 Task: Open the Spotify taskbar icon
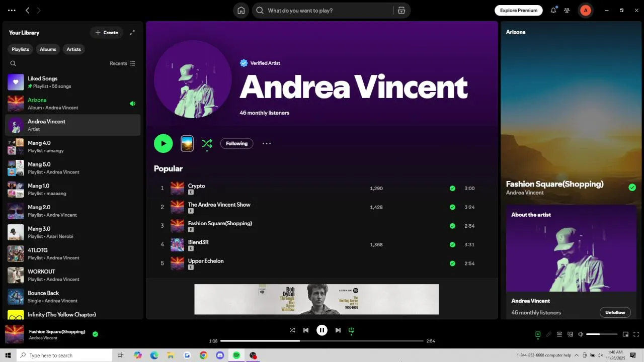pyautogui.click(x=236, y=355)
